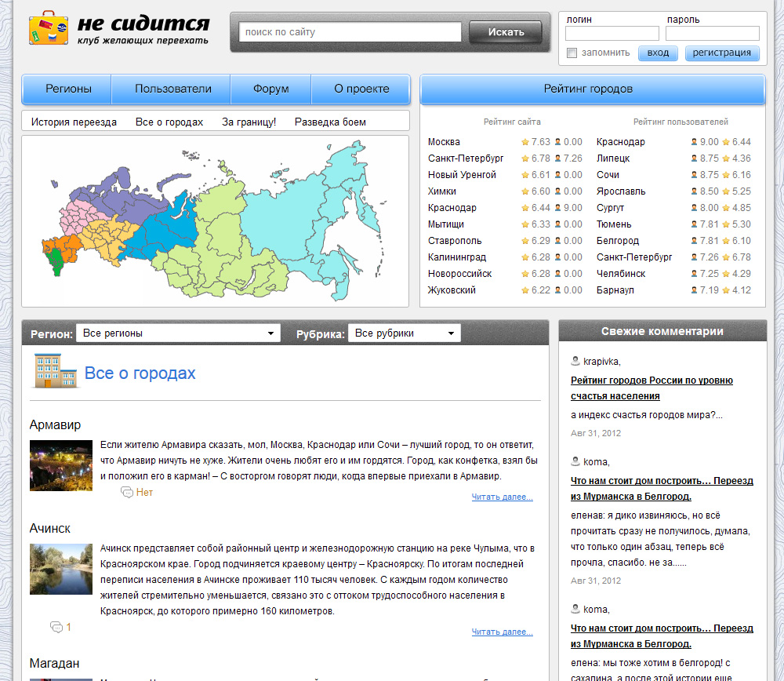
Task: Click Читать далее link for Ачинск
Action: [502, 632]
